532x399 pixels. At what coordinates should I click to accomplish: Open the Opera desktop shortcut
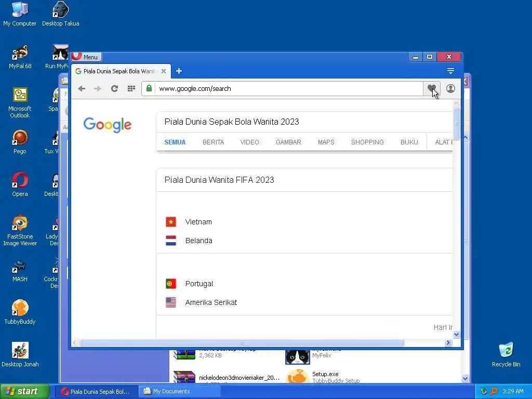tap(20, 185)
